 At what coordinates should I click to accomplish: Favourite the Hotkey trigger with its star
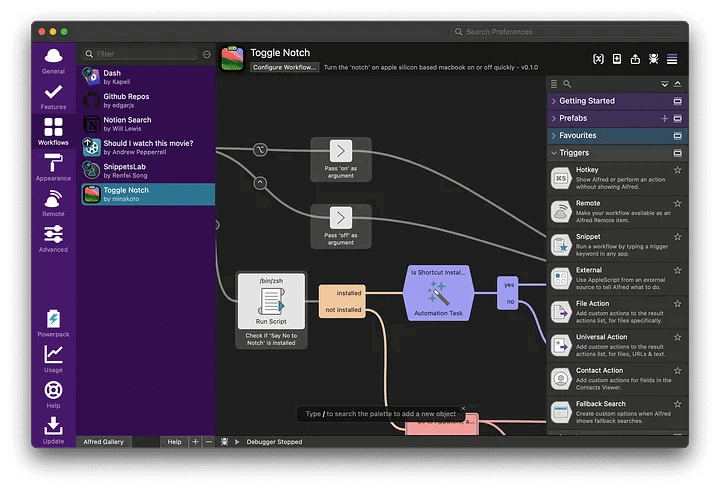[x=678, y=171]
